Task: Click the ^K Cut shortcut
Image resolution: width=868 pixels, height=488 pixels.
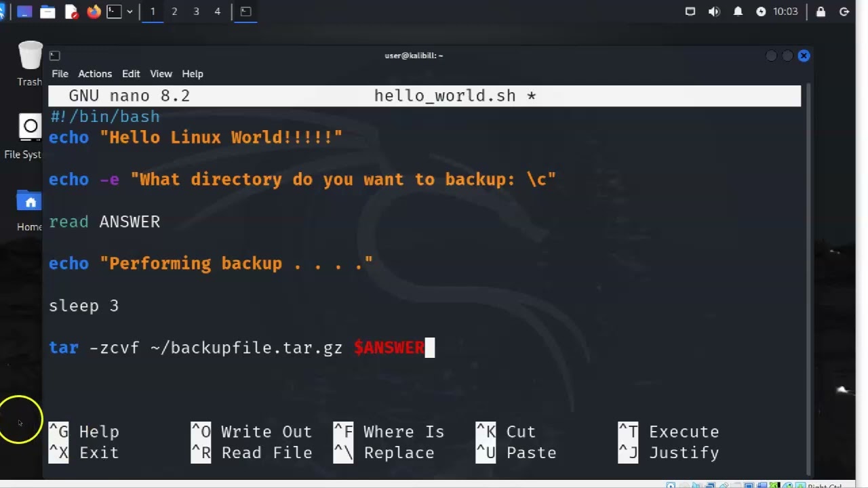Action: click(506, 432)
